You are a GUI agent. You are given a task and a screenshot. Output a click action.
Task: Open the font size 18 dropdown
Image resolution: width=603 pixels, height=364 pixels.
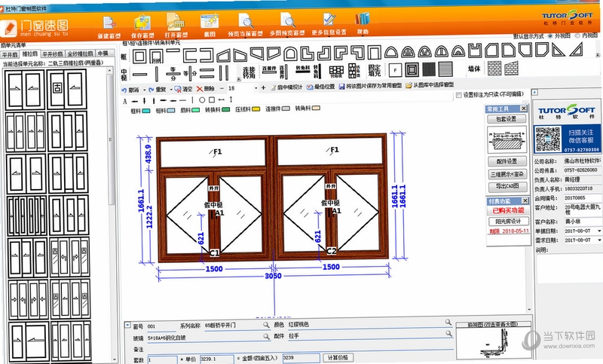[x=256, y=88]
